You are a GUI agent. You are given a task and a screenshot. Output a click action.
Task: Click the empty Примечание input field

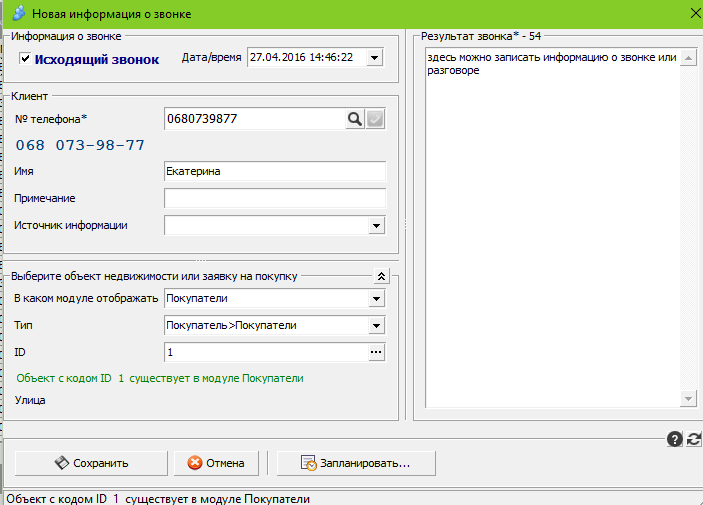274,198
